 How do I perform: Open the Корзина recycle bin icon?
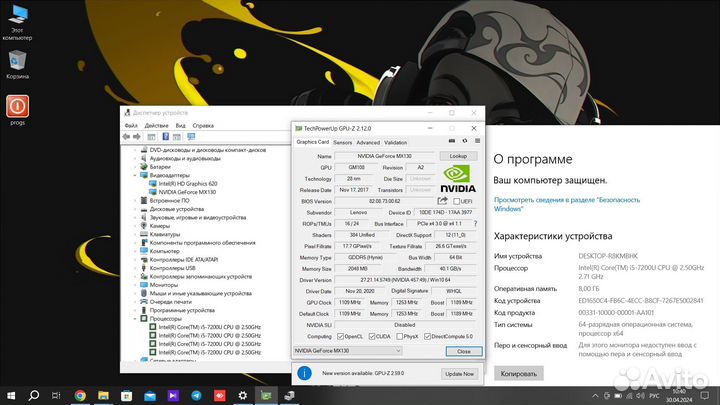17,64
